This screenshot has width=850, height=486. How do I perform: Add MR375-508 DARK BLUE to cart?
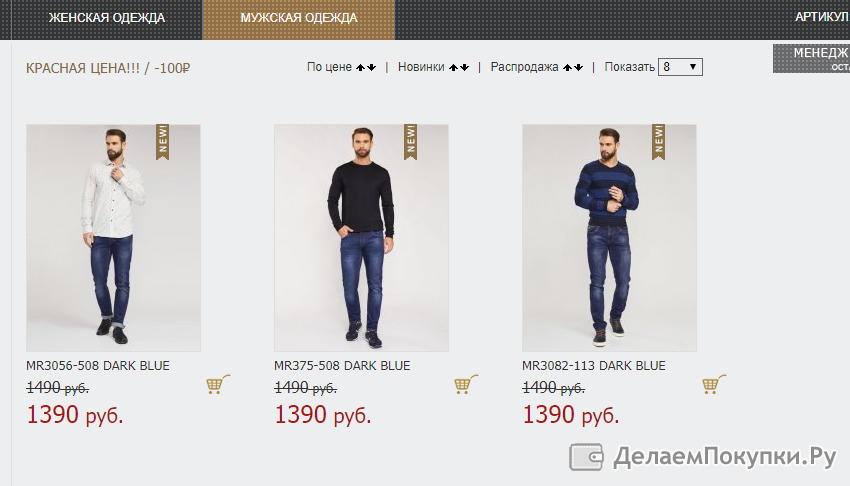click(x=466, y=384)
